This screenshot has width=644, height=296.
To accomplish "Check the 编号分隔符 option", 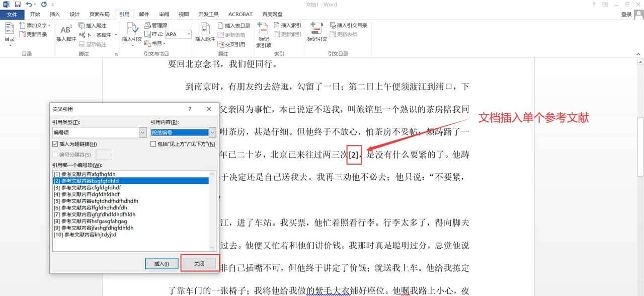I will click(x=55, y=154).
